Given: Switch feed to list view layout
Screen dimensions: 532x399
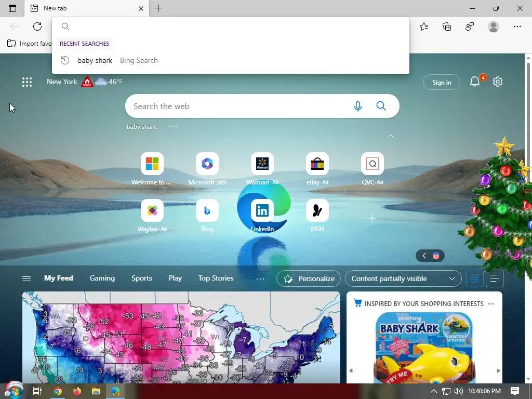Looking at the screenshot, I should point(495,278).
